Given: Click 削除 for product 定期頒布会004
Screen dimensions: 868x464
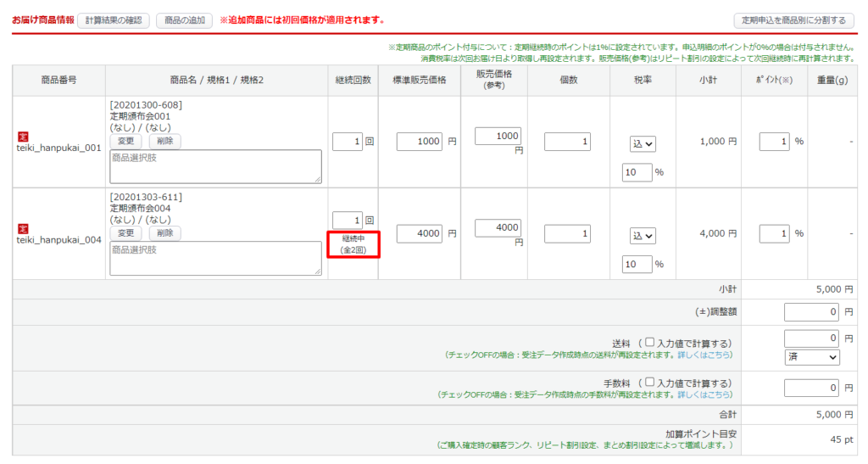Looking at the screenshot, I should [164, 232].
